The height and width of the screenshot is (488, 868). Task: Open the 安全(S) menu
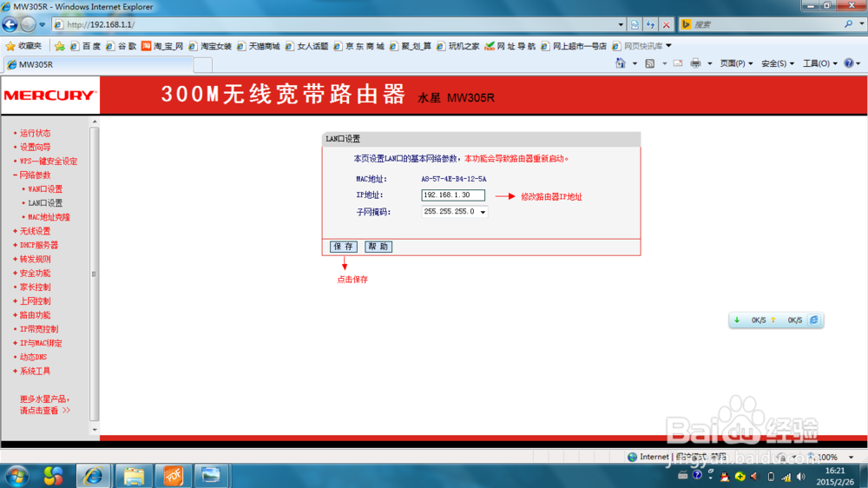[778, 63]
